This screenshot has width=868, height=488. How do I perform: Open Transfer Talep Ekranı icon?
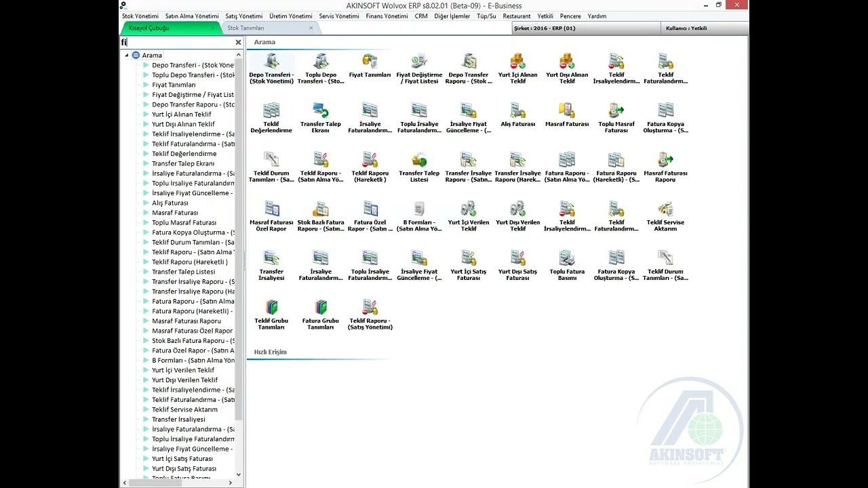(x=321, y=119)
